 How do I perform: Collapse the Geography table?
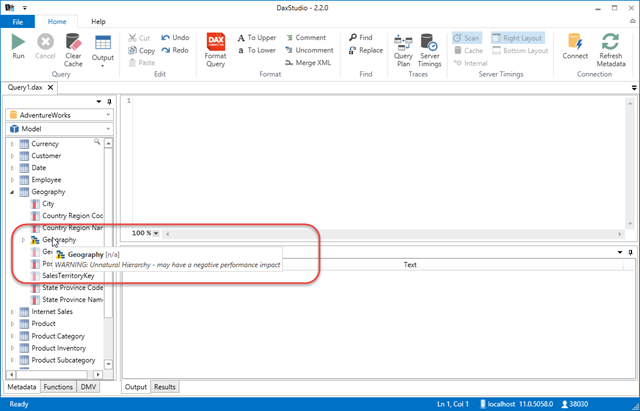tap(12, 192)
